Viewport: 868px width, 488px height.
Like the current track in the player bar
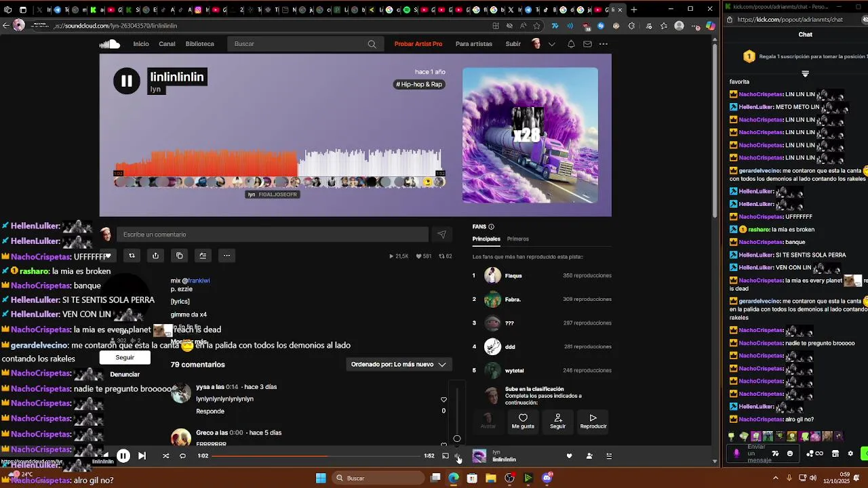pyautogui.click(x=570, y=456)
